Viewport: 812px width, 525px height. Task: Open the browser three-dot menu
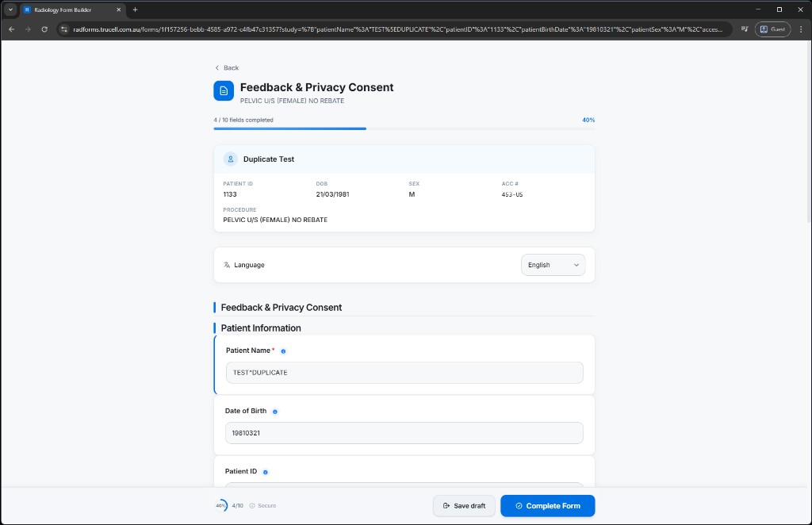pyautogui.click(x=801, y=29)
